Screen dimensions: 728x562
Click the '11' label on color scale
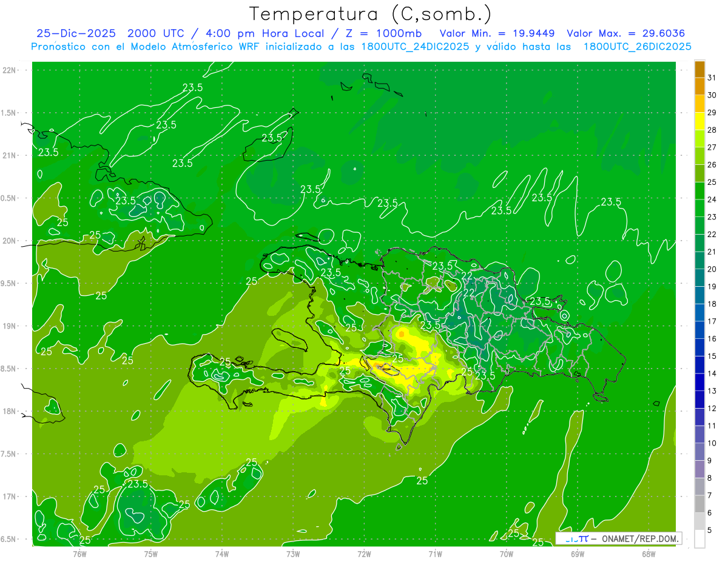click(712, 426)
